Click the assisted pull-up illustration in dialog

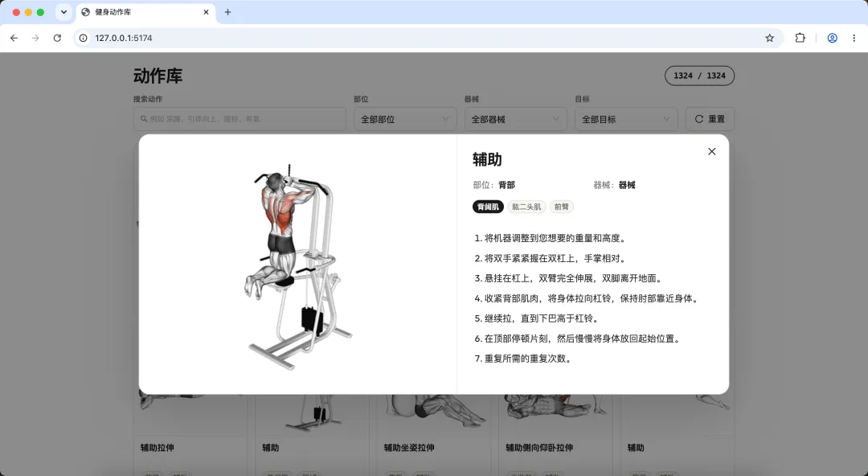[298, 266]
